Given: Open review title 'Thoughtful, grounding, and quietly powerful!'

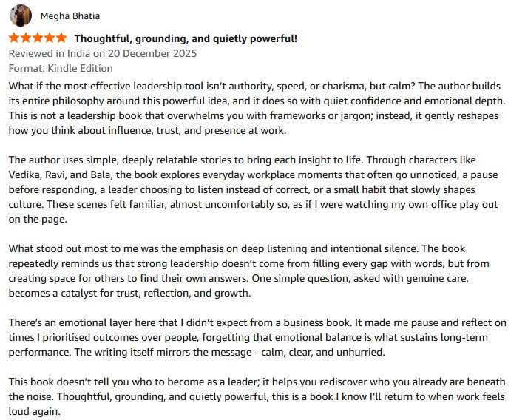Looking at the screenshot, I should [x=186, y=38].
